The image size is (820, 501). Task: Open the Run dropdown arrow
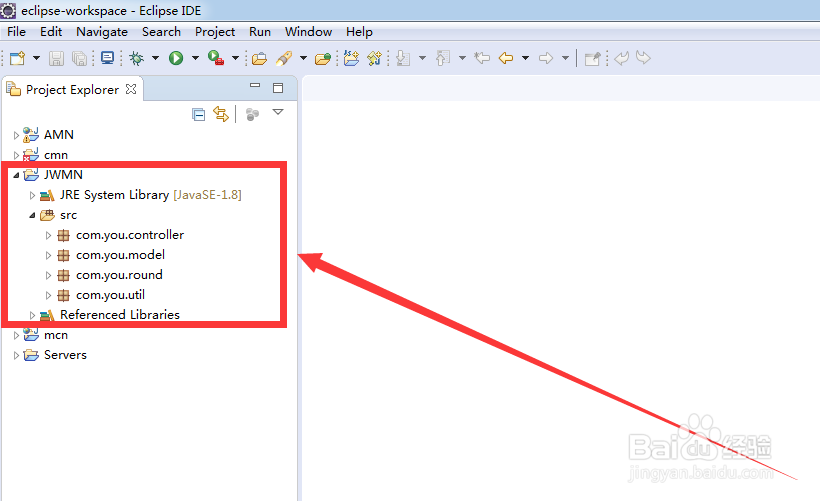click(x=195, y=58)
